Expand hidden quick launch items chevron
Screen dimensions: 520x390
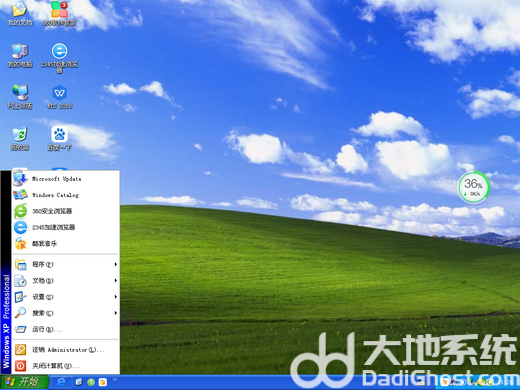click(x=115, y=379)
